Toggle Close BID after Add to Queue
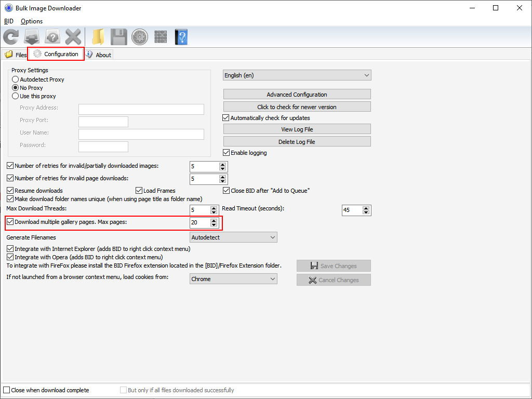The width and height of the screenshot is (532, 399). (227, 190)
